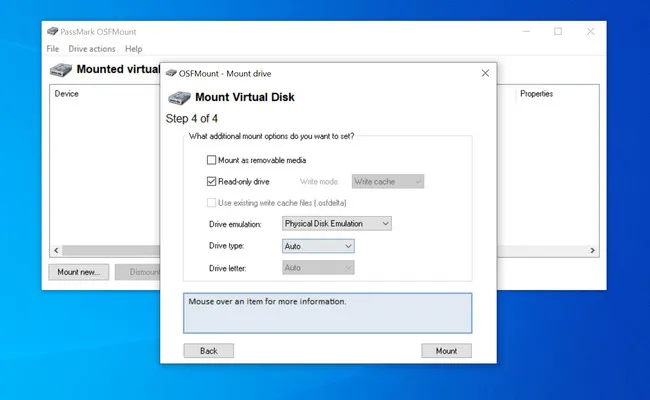Click the Properties column header
Screen dimensions: 650x400
[536, 94]
